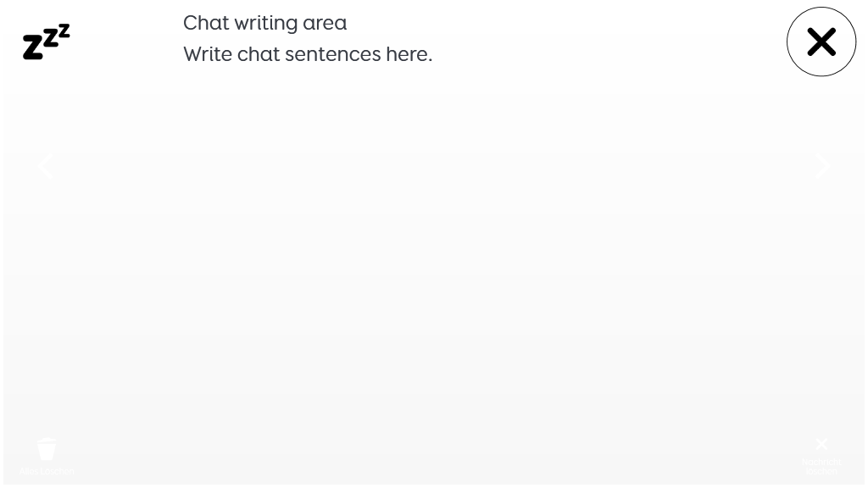This screenshot has height=488, width=868.
Task: Click the small X delete-message icon
Action: [x=821, y=444]
